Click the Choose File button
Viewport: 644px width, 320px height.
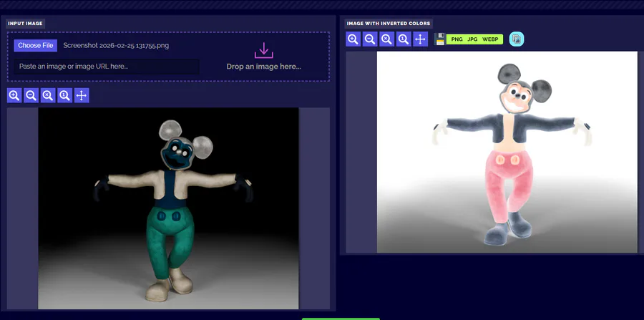(35, 46)
